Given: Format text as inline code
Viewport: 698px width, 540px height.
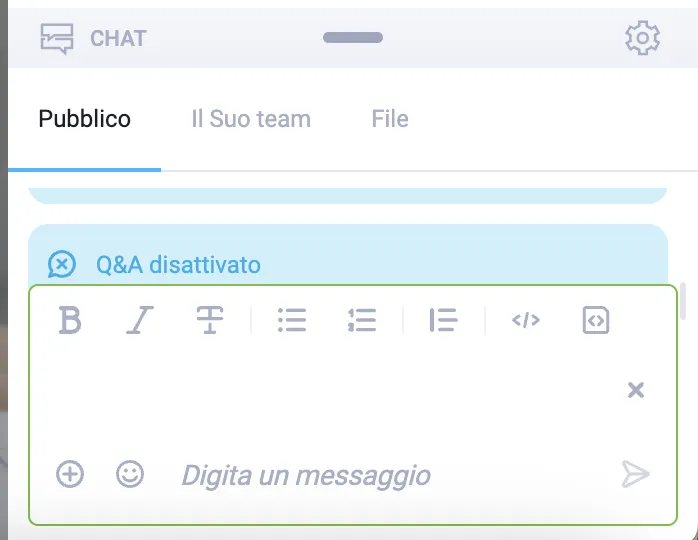Looking at the screenshot, I should (526, 320).
